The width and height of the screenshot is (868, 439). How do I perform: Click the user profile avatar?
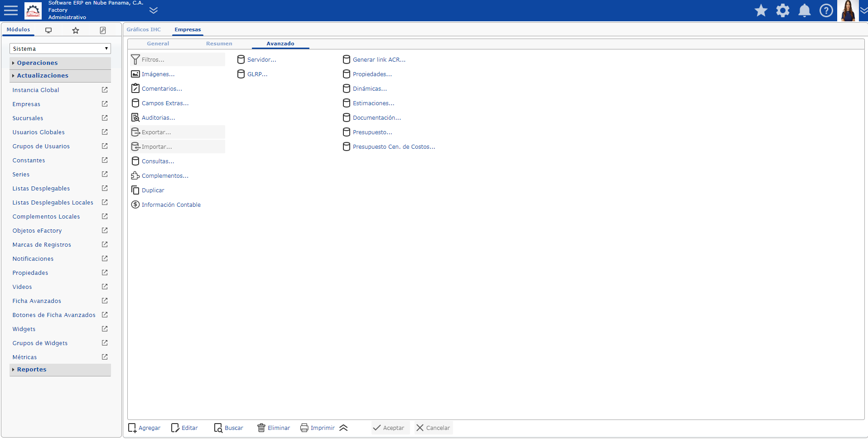point(848,10)
